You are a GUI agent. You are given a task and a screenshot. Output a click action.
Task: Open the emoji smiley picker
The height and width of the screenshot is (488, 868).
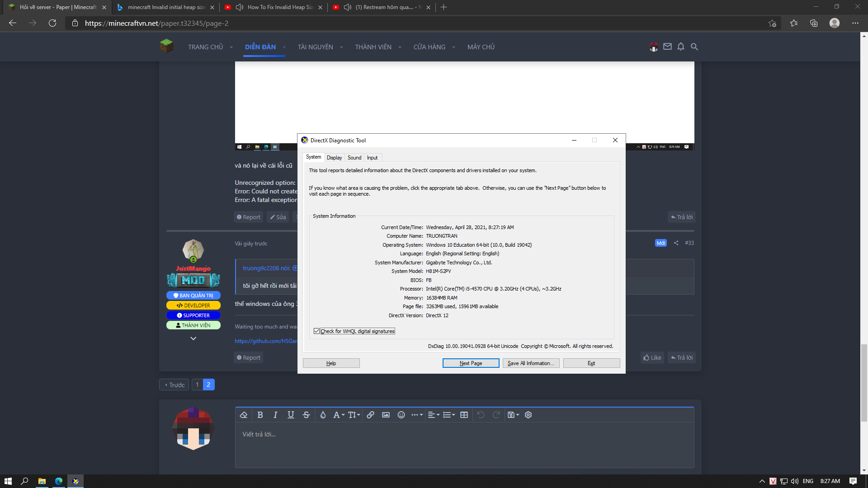pos(401,415)
